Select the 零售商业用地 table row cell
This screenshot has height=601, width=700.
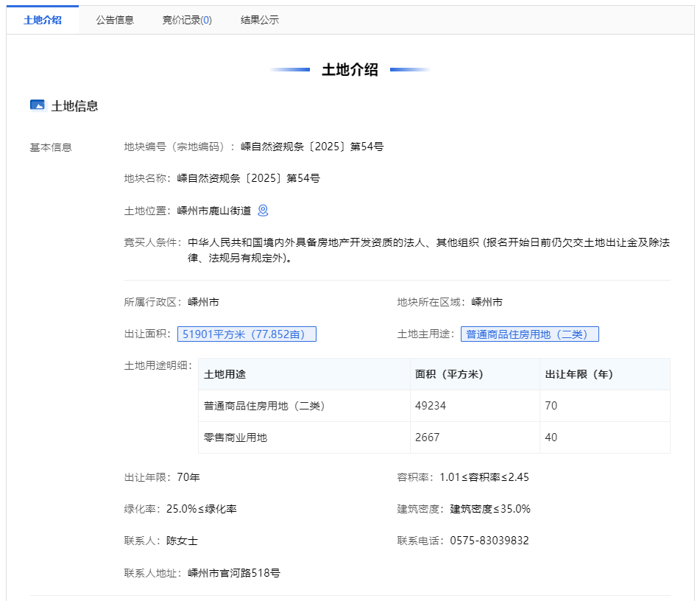(x=236, y=437)
